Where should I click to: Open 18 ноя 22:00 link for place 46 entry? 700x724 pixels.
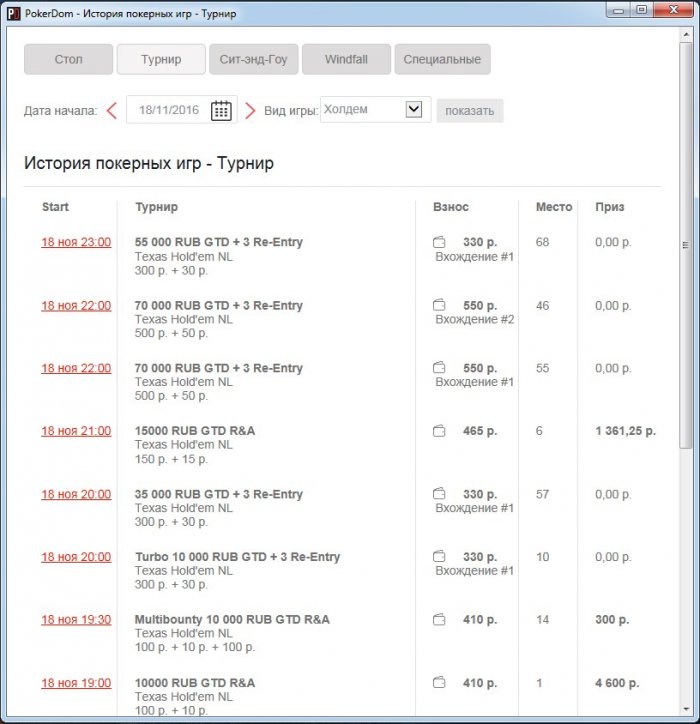(76, 306)
